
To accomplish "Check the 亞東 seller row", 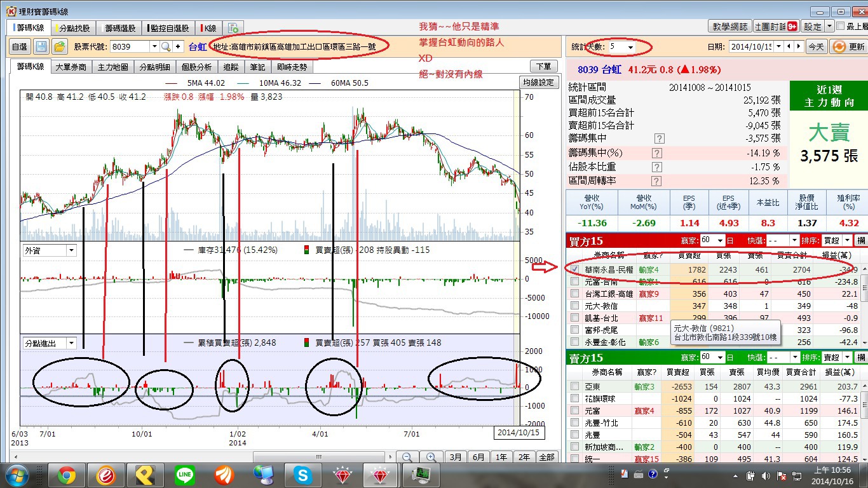I will tap(575, 386).
